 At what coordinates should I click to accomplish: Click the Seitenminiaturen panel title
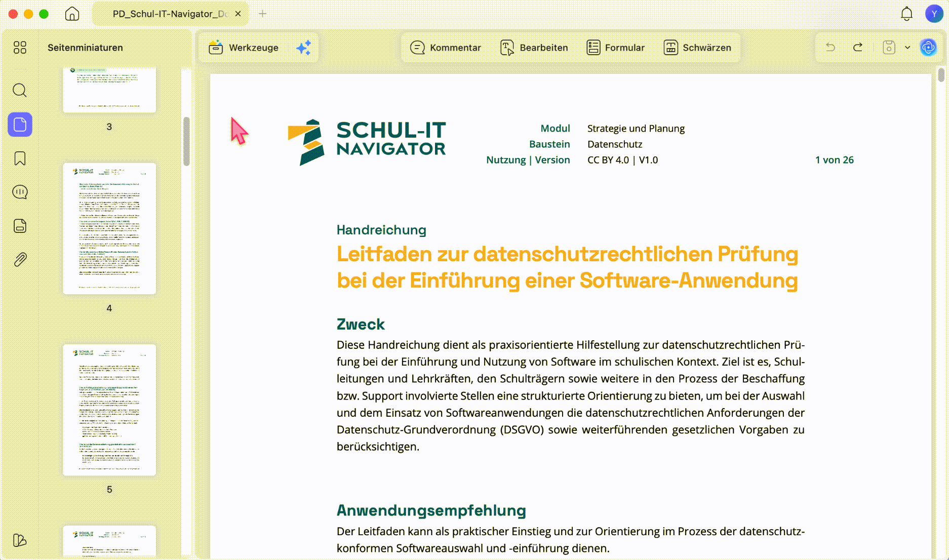(85, 48)
